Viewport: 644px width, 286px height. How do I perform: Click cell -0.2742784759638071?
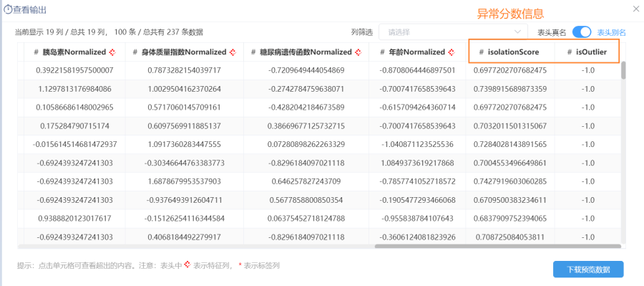(306, 89)
